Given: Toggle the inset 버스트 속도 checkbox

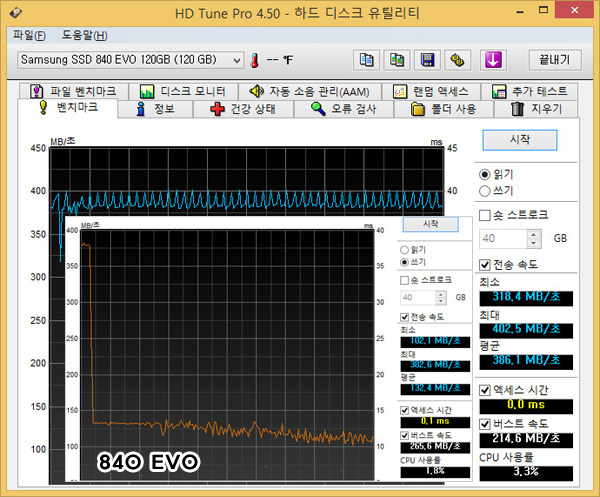Looking at the screenshot, I should click(404, 435).
